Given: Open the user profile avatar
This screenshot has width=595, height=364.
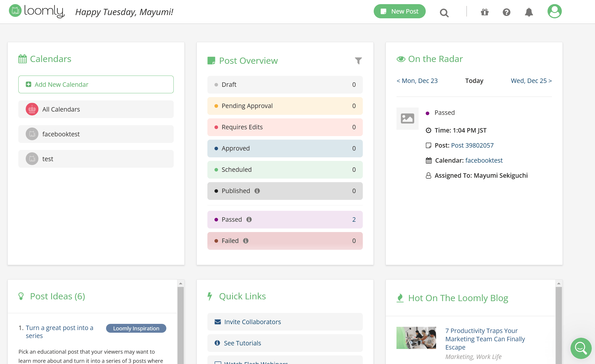Looking at the screenshot, I should click(x=555, y=11).
